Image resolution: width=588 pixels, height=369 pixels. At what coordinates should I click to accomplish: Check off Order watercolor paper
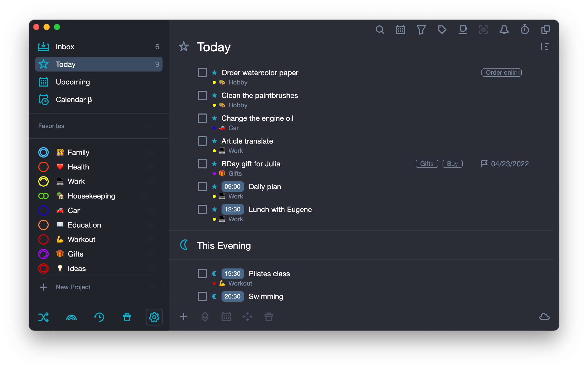pos(202,73)
